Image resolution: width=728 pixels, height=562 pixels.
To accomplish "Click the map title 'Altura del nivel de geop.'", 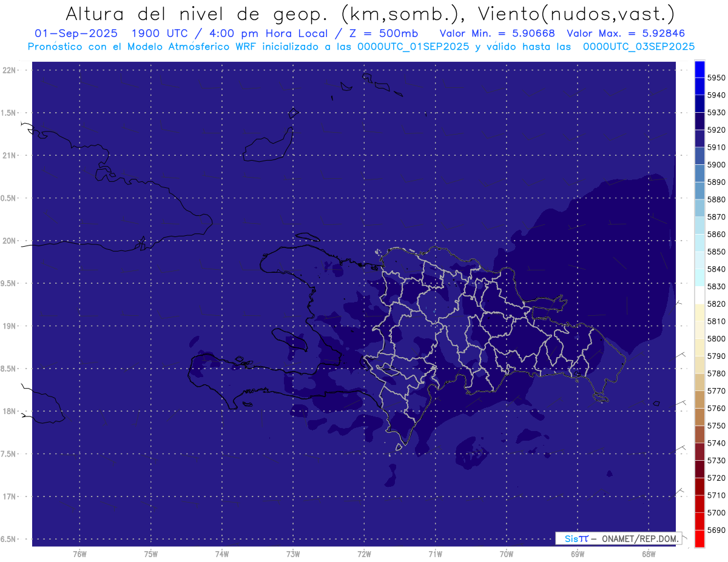I will (x=195, y=14).
